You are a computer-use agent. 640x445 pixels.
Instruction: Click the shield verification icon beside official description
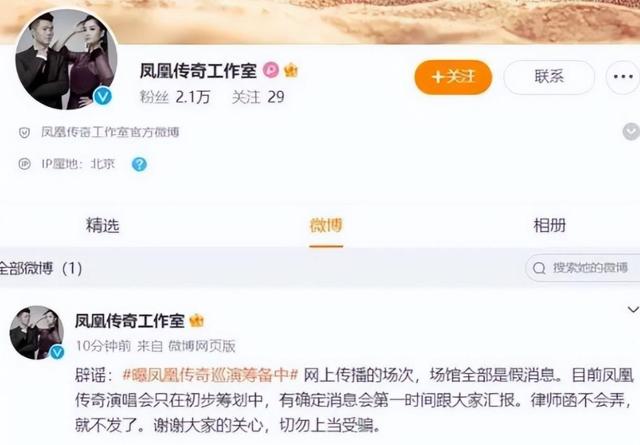click(24, 132)
